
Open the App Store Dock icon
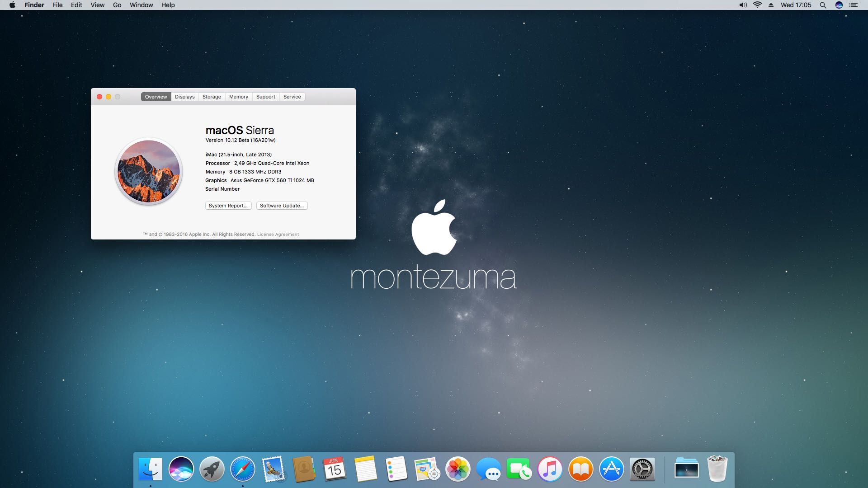click(x=611, y=469)
